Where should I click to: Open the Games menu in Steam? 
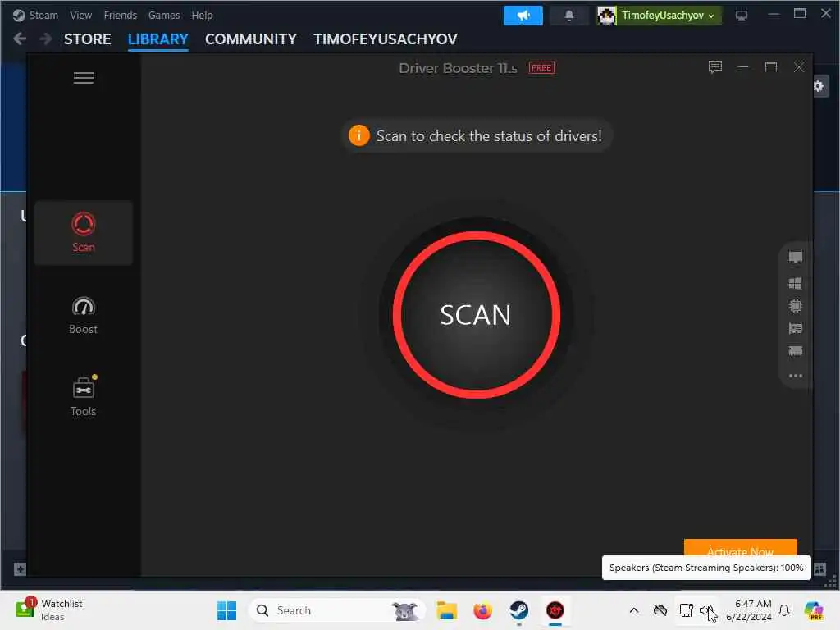(x=164, y=15)
